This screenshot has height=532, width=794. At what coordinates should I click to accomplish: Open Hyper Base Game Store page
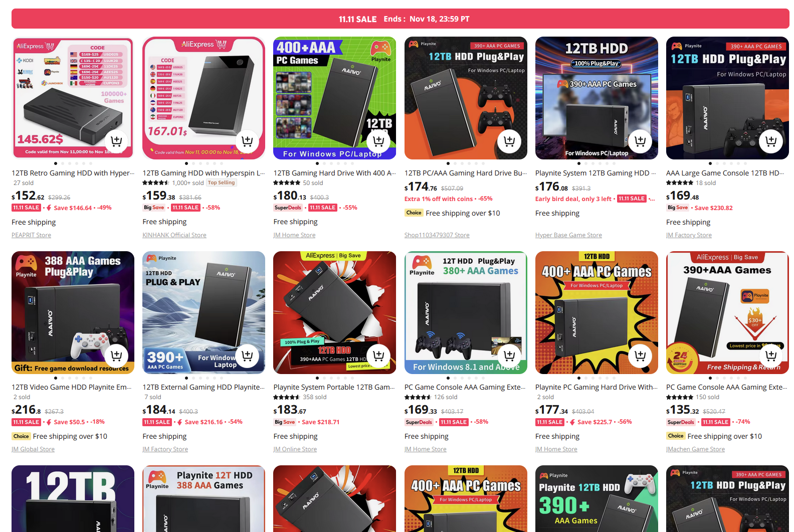click(568, 235)
